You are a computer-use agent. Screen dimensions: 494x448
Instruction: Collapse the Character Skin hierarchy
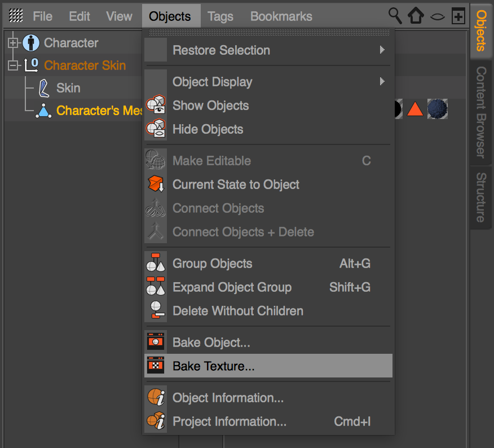(14, 65)
